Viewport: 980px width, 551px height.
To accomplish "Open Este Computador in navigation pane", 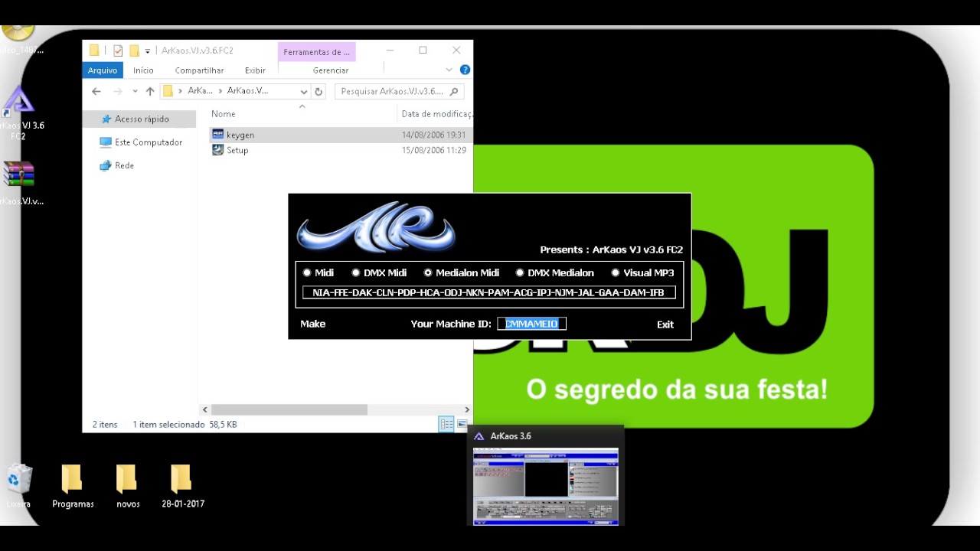I will pos(149,142).
